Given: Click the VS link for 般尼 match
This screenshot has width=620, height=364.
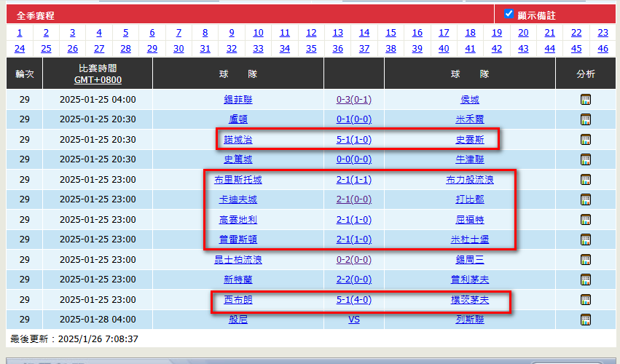Looking at the screenshot, I should click(354, 320).
